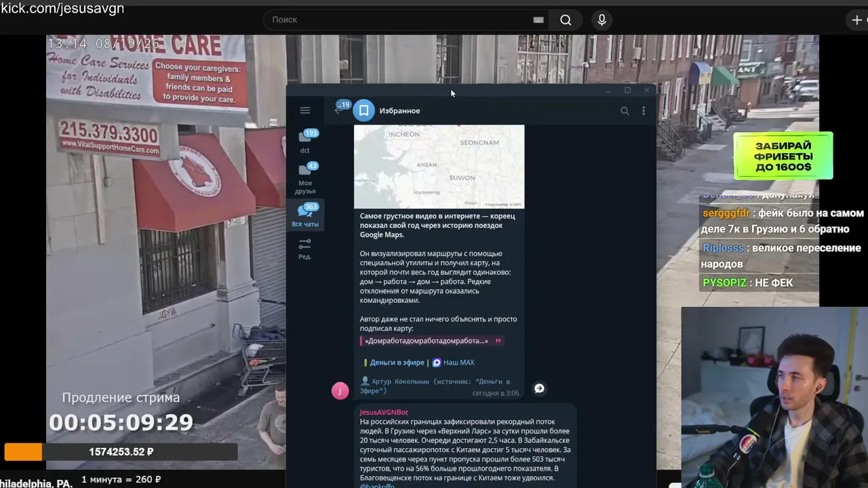Screen dimensions: 868x488
Task: Select the Riplosss username in stream chat
Action: tap(723, 248)
